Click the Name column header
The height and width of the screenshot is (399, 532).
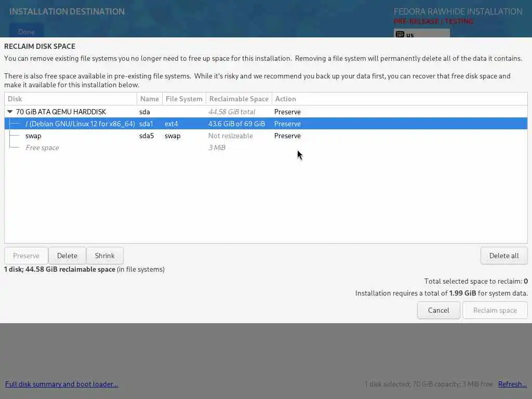150,99
